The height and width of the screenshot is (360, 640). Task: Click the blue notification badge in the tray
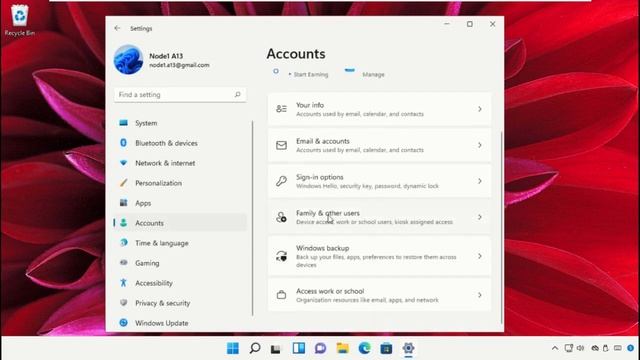point(631,348)
